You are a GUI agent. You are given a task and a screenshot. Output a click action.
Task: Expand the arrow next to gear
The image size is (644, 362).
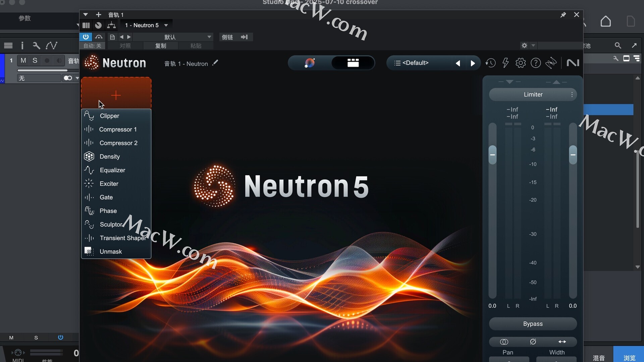[533, 46]
